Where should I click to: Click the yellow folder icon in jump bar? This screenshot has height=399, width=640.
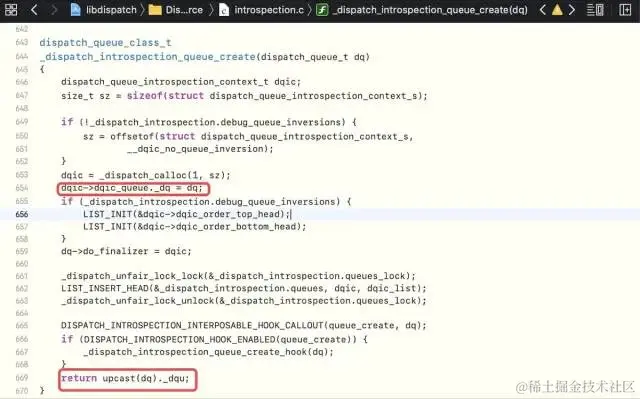click(x=155, y=10)
